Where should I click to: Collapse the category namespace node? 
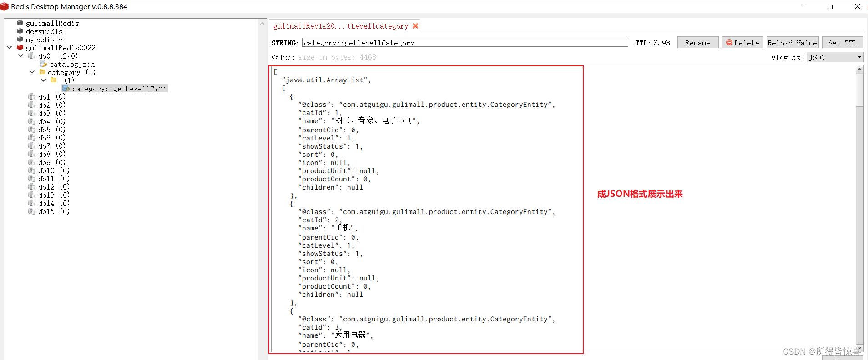32,72
